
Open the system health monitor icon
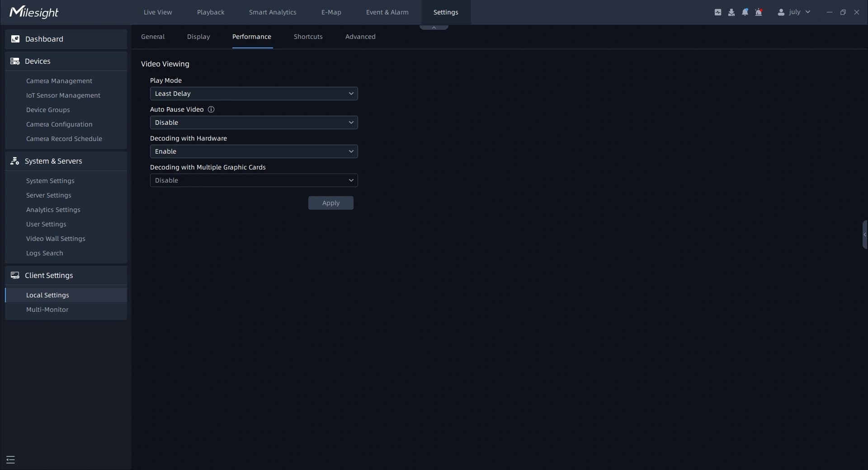[718, 12]
